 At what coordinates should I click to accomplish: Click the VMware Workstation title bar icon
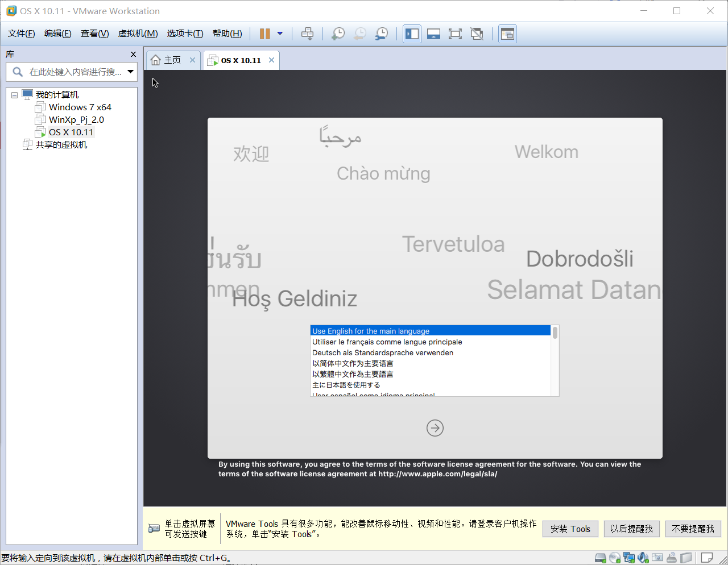(11, 11)
